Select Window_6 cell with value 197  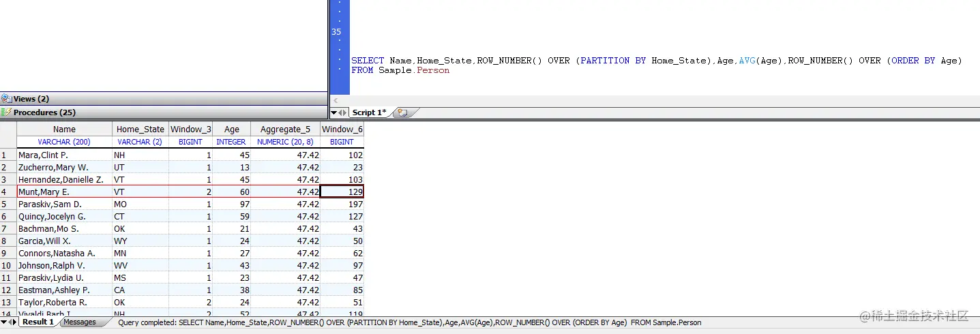tap(342, 204)
